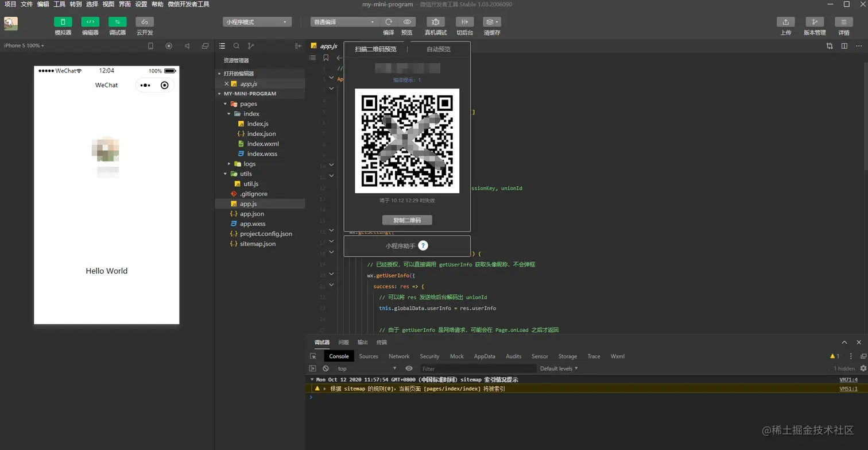
Task: Select sitemap.json file
Action: click(x=258, y=244)
